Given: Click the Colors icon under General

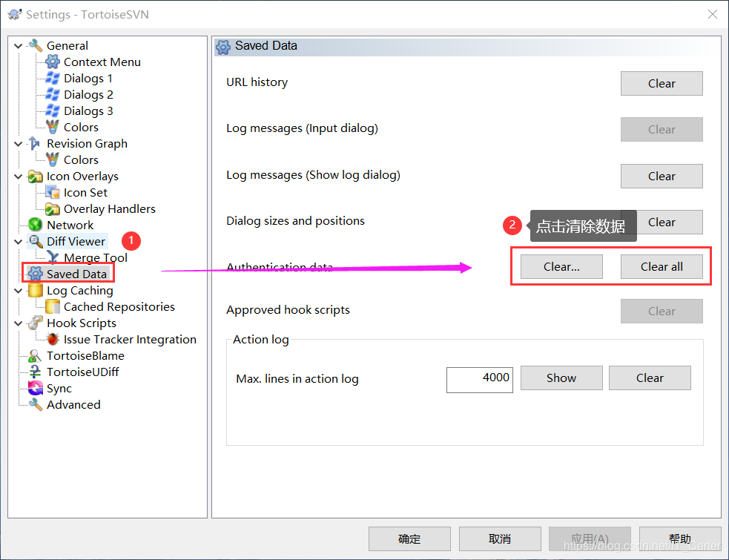Looking at the screenshot, I should [53, 127].
